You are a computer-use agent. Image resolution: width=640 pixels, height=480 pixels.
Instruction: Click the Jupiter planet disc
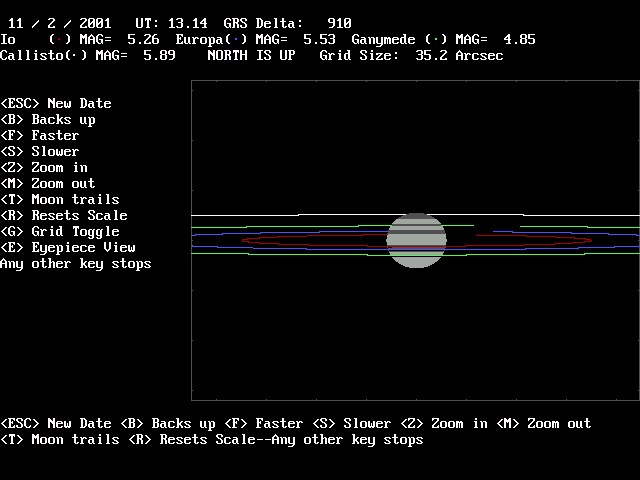click(x=416, y=240)
